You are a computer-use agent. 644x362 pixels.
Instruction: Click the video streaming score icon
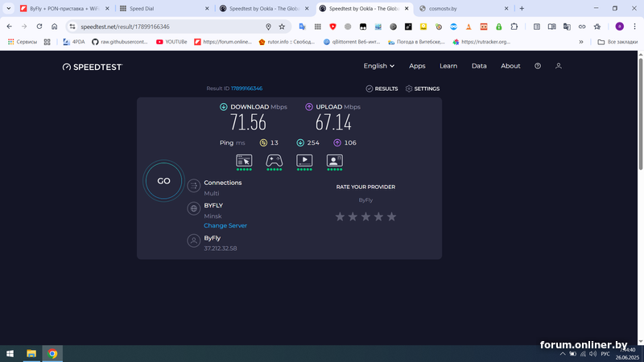coord(304,160)
